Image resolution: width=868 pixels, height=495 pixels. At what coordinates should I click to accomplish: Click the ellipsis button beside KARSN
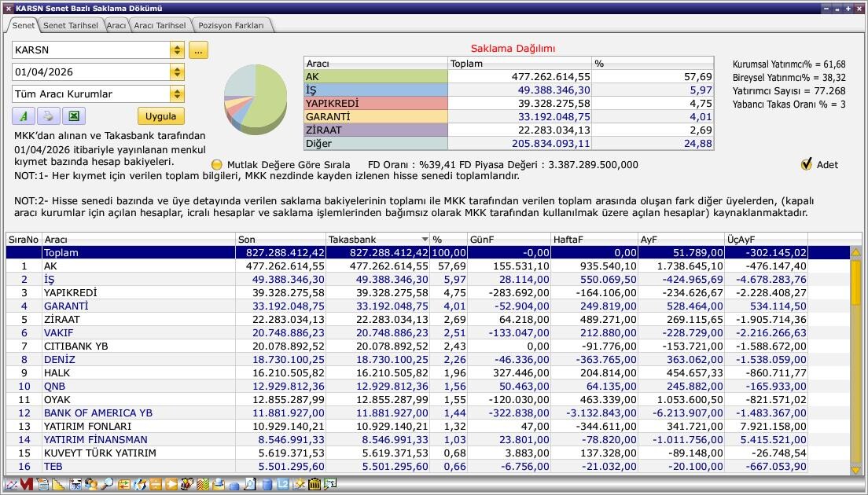(198, 50)
